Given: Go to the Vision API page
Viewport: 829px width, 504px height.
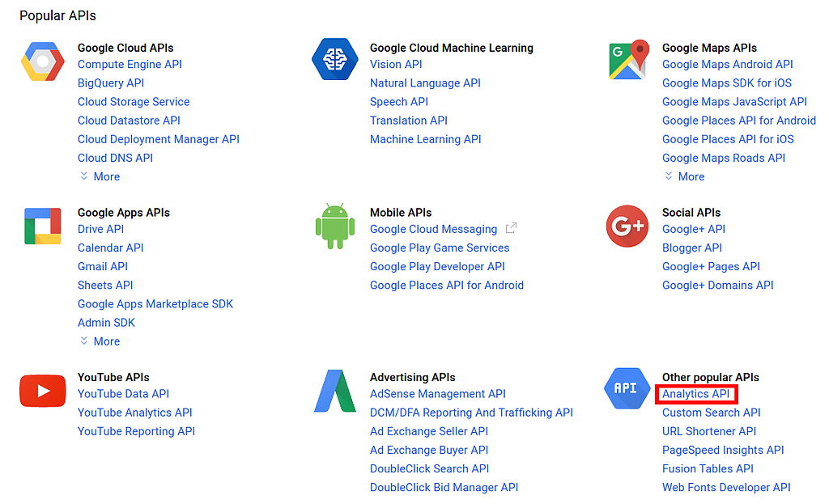Looking at the screenshot, I should (396, 64).
